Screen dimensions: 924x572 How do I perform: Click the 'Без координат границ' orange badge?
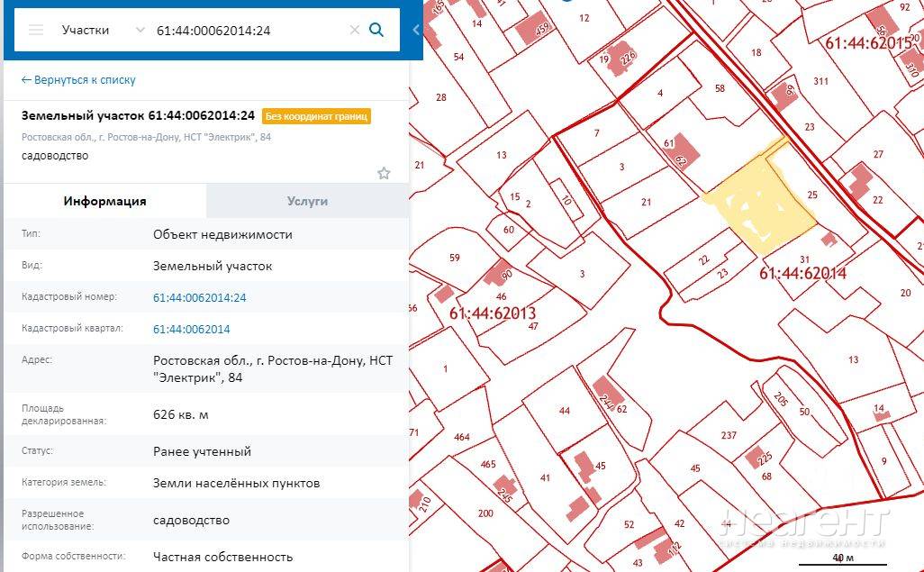(x=316, y=116)
